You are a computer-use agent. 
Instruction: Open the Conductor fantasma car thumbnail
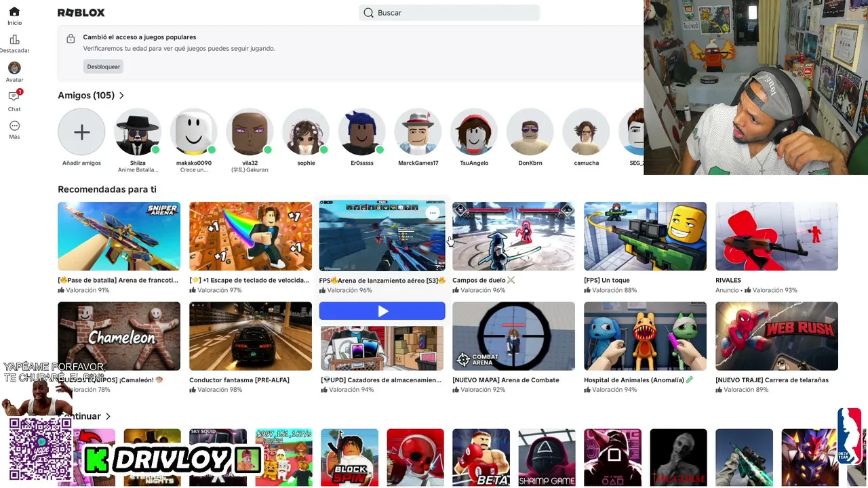[250, 336]
